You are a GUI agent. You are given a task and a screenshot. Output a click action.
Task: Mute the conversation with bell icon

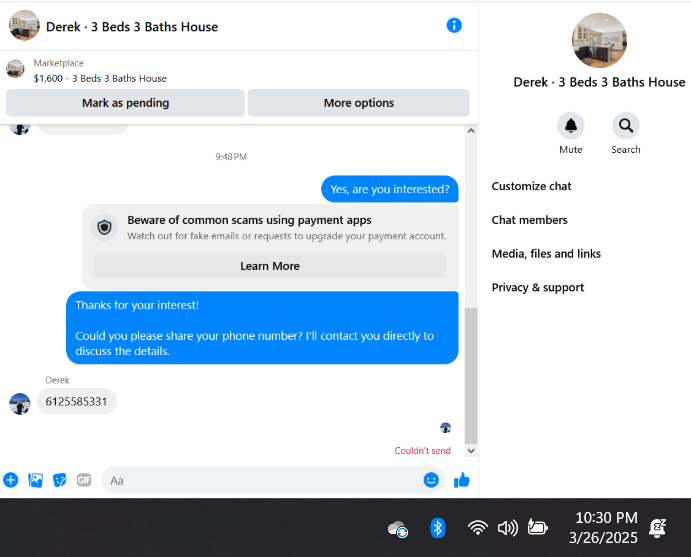tap(571, 126)
